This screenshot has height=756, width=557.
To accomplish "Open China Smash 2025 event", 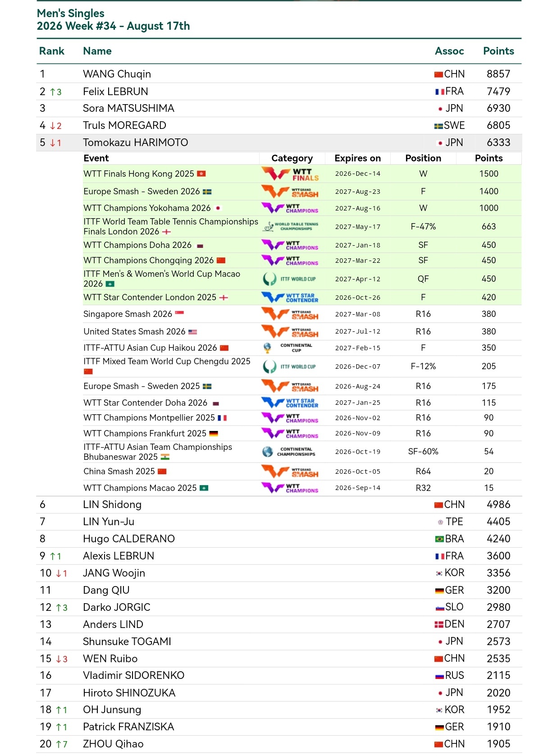I will click(119, 472).
